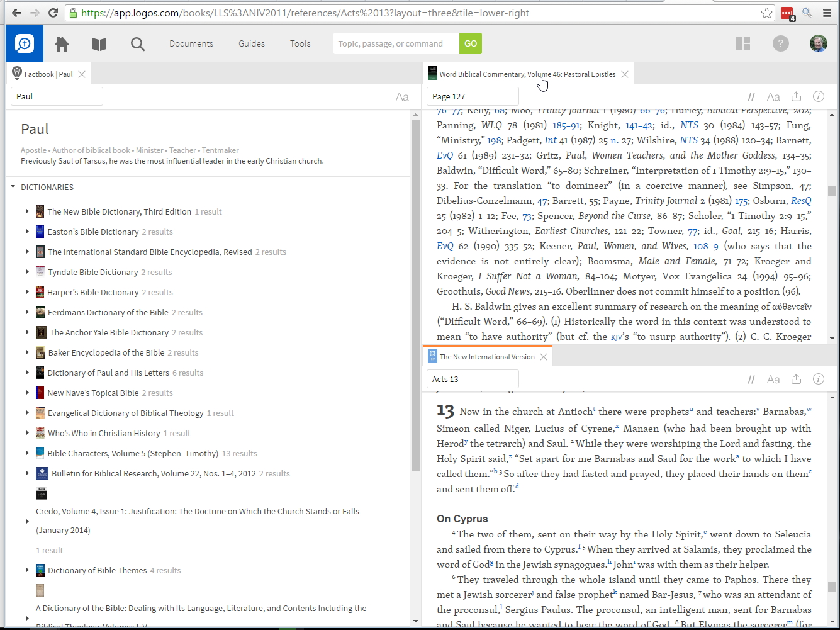Viewport: 840px width, 630px height.
Task: Expand Baker Encyclopedia of the Bible
Action: coord(27,352)
